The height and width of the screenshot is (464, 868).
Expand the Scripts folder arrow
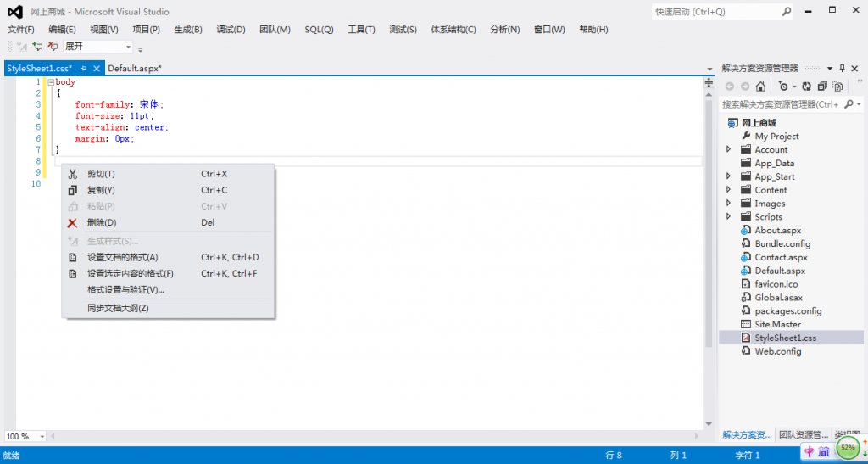(x=728, y=216)
